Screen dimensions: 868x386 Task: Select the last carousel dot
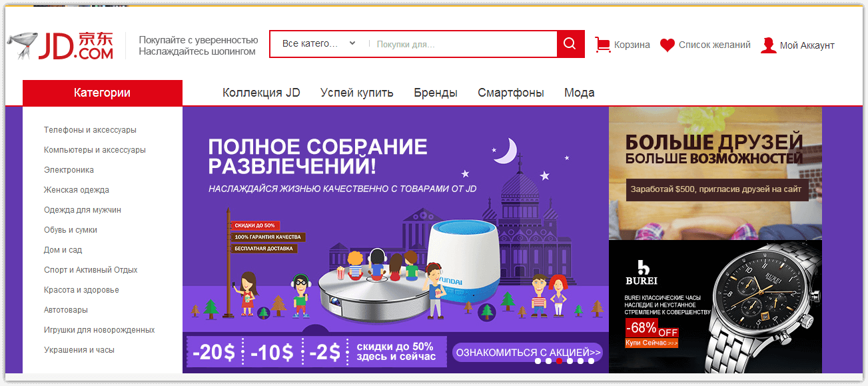pos(591,361)
